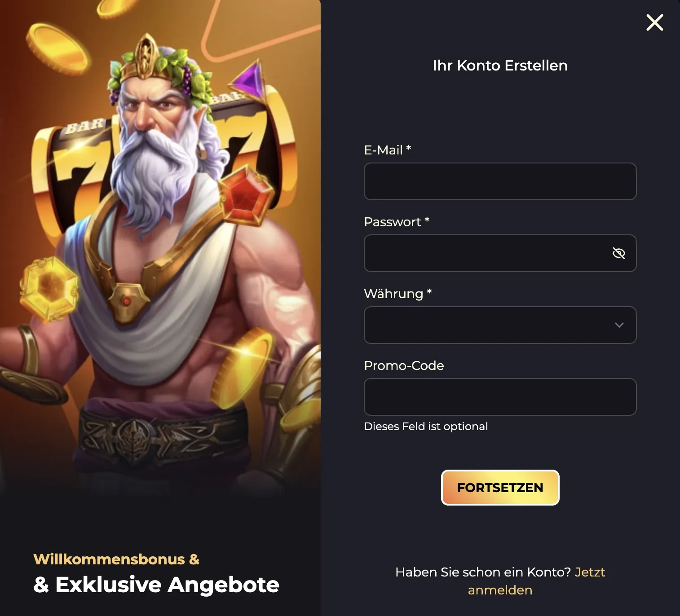Click the E-Mail field label
Image resolution: width=680 pixels, height=616 pixels.
coord(387,150)
